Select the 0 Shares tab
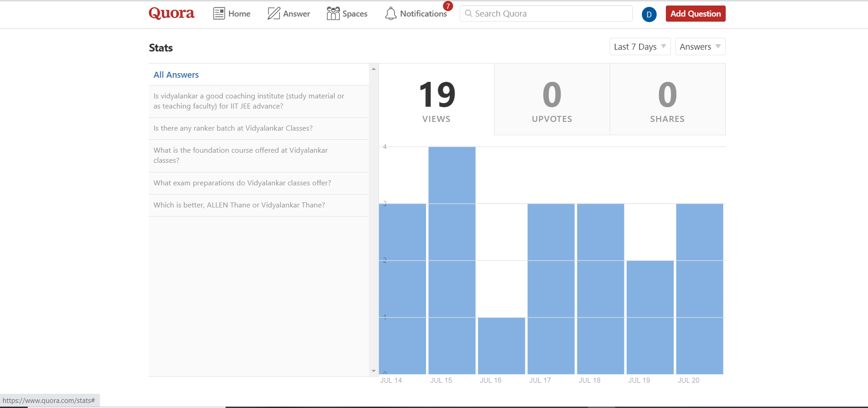 [668, 99]
